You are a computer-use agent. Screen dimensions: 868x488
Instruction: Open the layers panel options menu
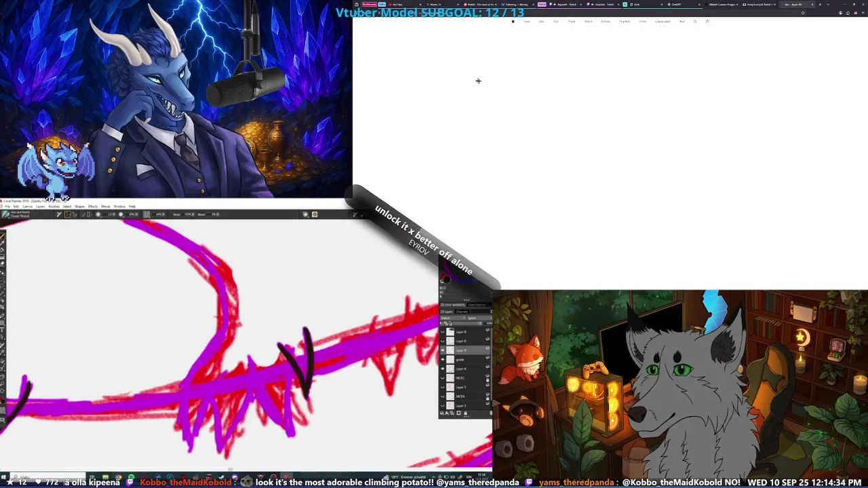point(491,312)
